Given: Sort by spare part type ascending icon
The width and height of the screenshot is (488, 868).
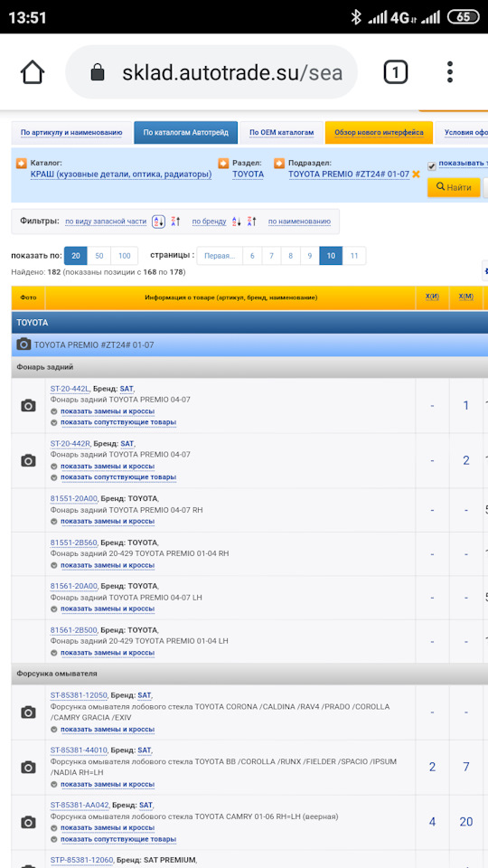Looking at the screenshot, I should point(158,222).
